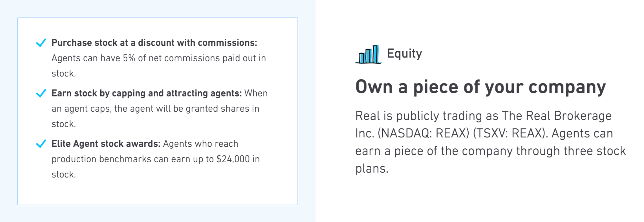Image resolution: width=644 pixels, height=222 pixels.
Task: Click the paid out in stock text
Action: coord(246,58)
